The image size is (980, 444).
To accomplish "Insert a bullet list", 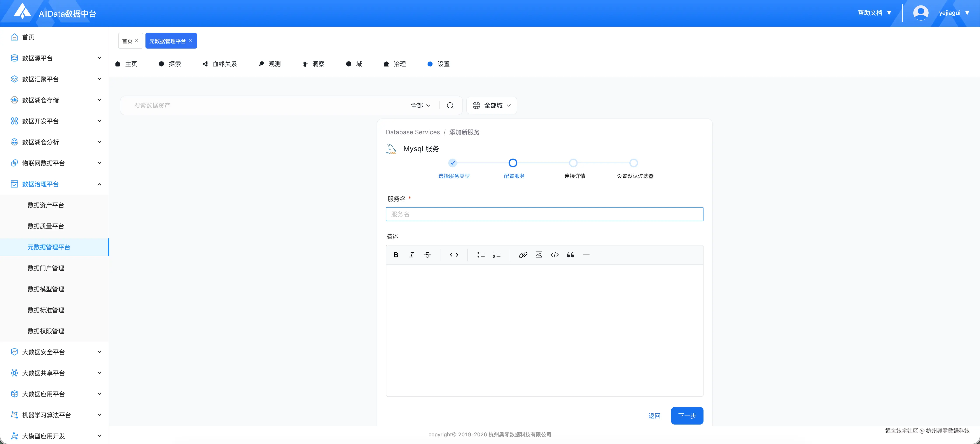I will pos(481,255).
